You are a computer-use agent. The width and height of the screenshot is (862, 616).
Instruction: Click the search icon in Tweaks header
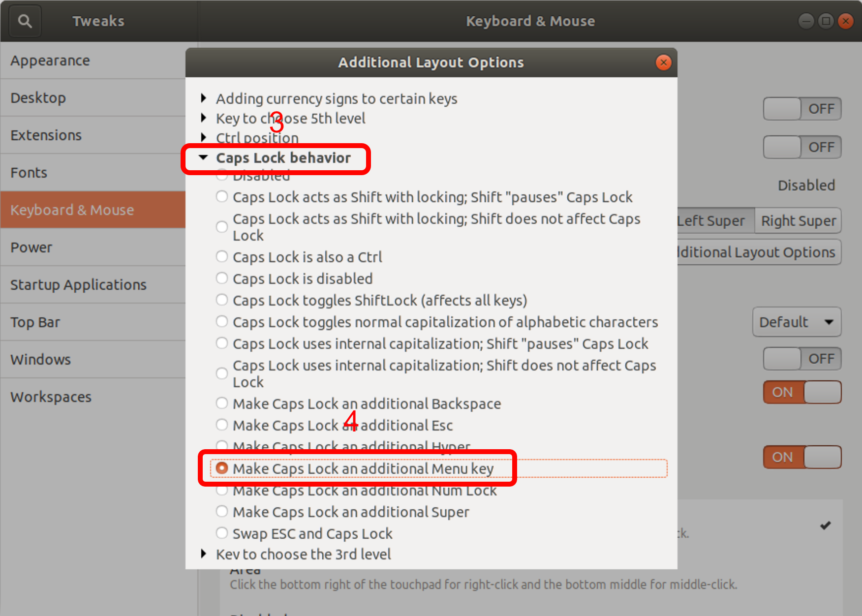click(x=25, y=21)
